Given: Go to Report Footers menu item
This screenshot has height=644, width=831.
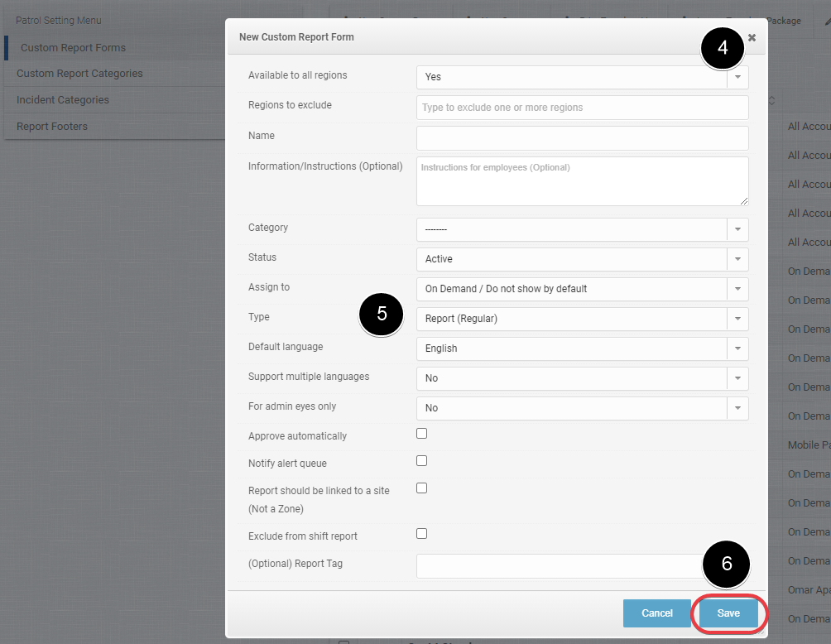Looking at the screenshot, I should tap(52, 126).
